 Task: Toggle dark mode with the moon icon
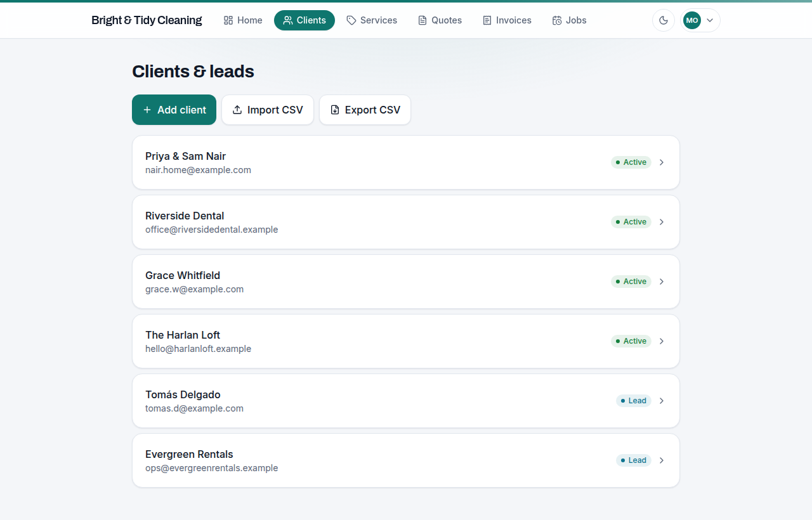664,20
